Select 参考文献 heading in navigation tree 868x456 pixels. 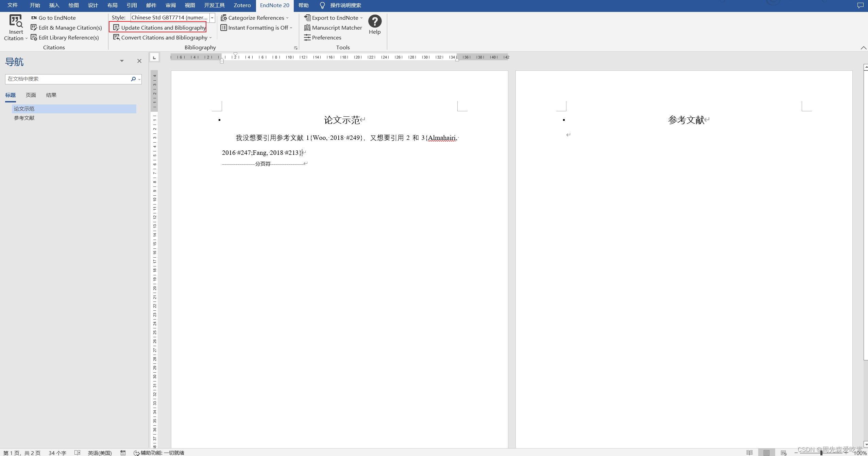tap(24, 118)
